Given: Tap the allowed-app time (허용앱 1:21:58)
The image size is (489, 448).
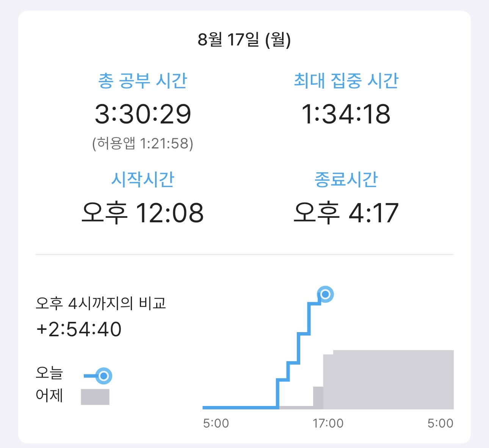Looking at the screenshot, I should pos(143,144).
